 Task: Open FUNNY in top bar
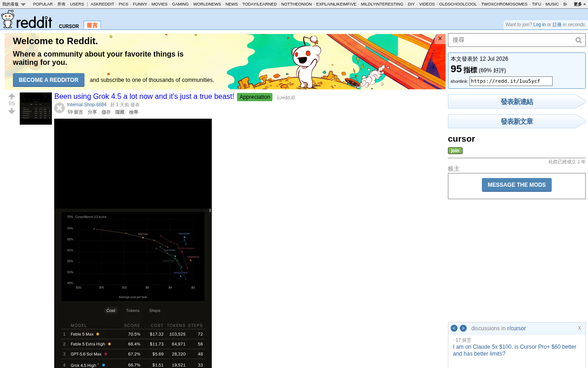tap(140, 4)
